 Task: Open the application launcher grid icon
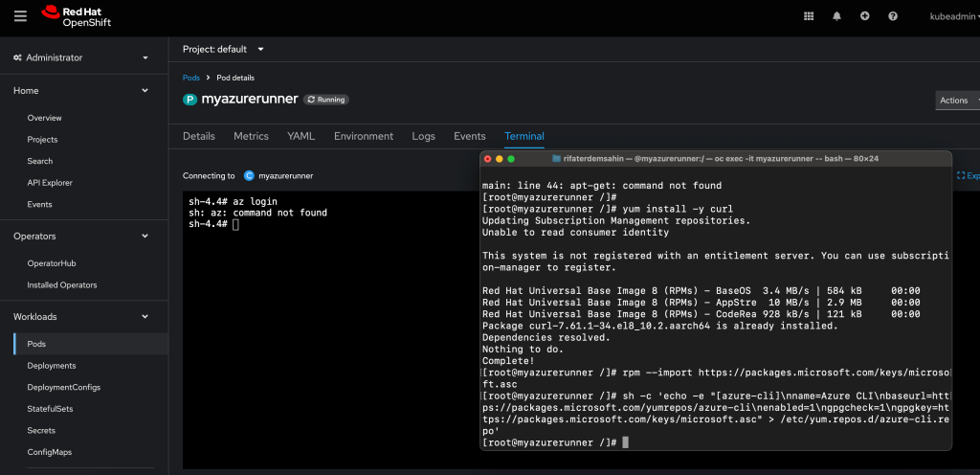(808, 16)
